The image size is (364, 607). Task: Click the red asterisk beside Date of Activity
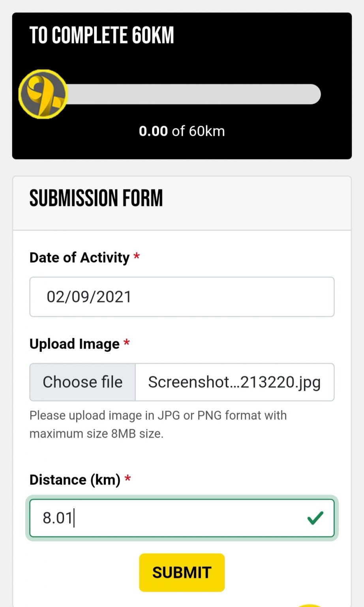(137, 257)
